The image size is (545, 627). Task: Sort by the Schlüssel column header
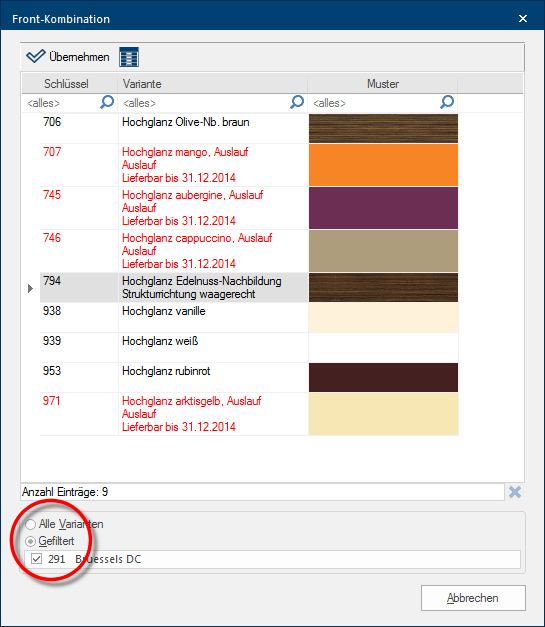tap(70, 84)
